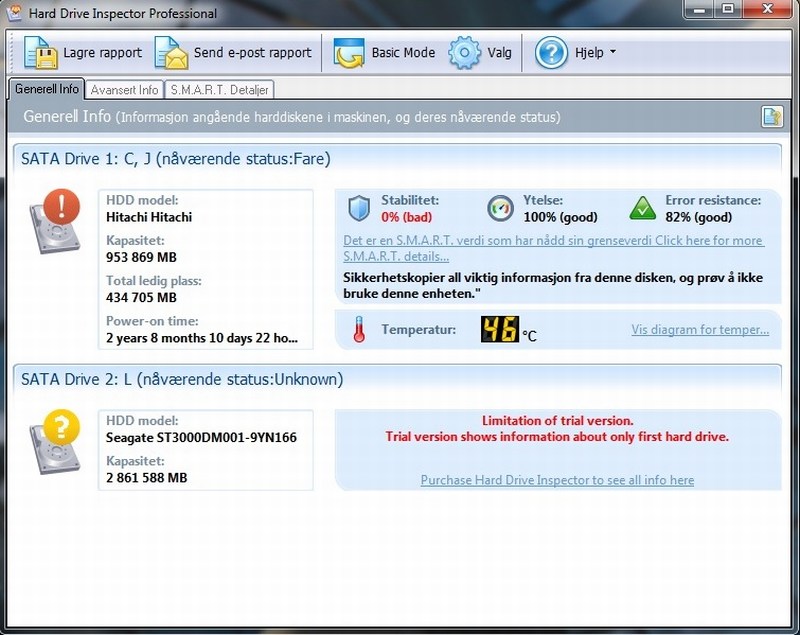800x635 pixels.
Task: Click the Send e-post rapport envelope icon
Action: (x=171, y=53)
